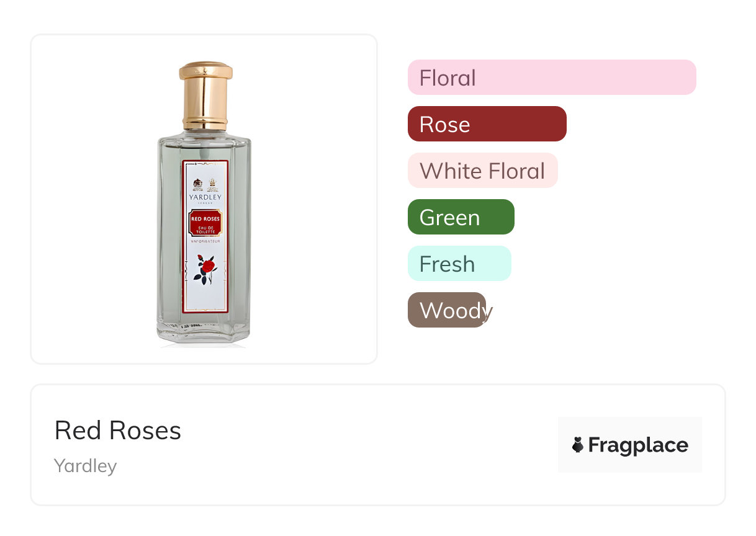Choose the Green accord bar
The height and width of the screenshot is (536, 756).
461,217
